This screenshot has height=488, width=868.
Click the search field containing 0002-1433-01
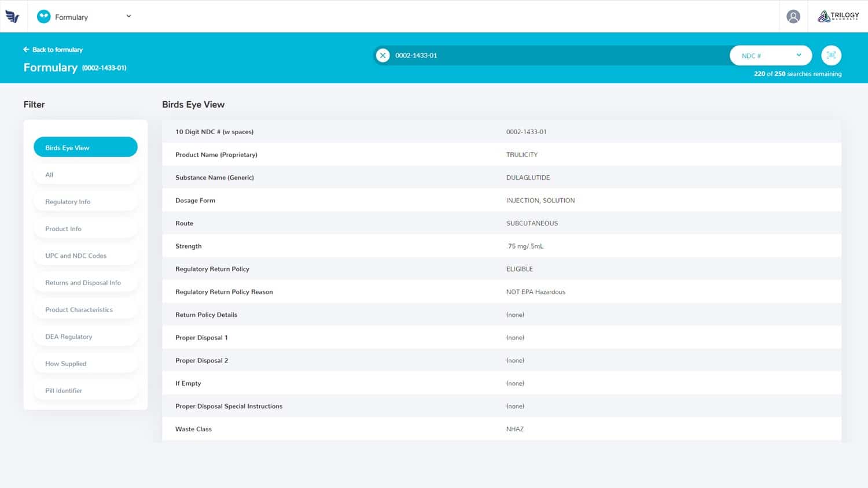(551, 56)
